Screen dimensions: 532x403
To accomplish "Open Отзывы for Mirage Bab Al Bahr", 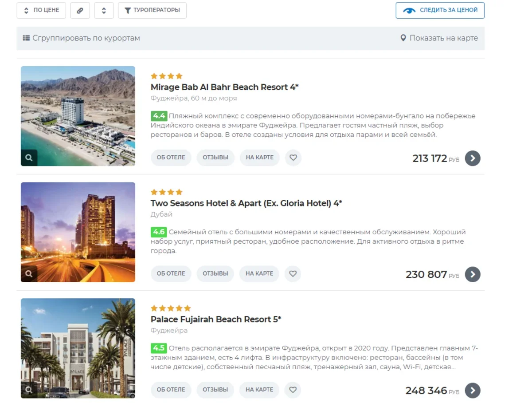I will click(215, 158).
